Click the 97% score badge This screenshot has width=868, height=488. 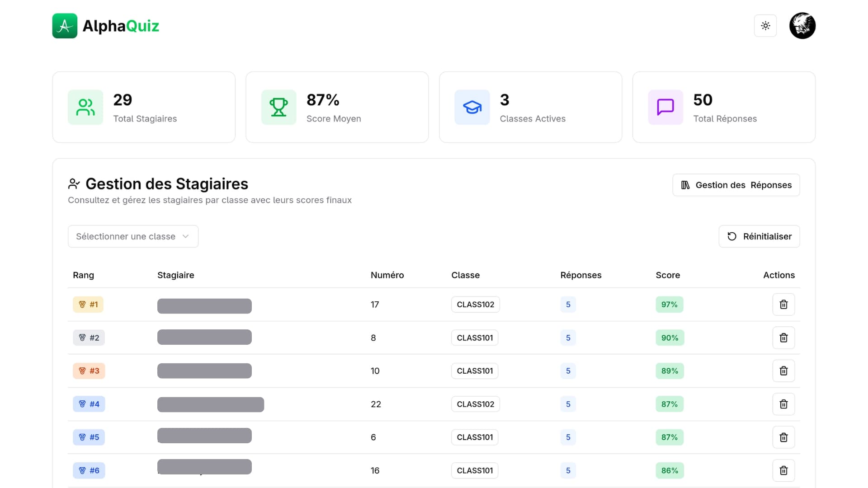(670, 305)
